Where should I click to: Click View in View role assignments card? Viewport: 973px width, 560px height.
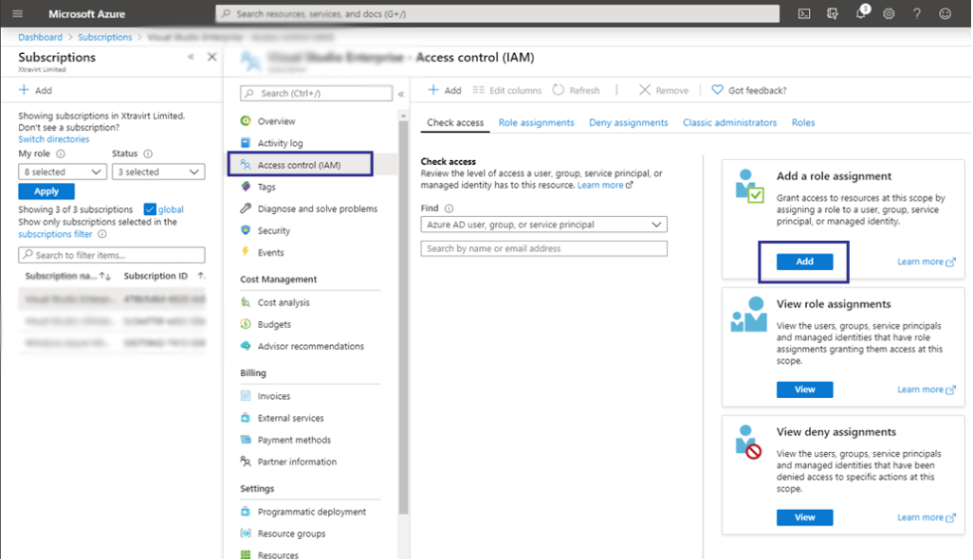click(x=804, y=389)
